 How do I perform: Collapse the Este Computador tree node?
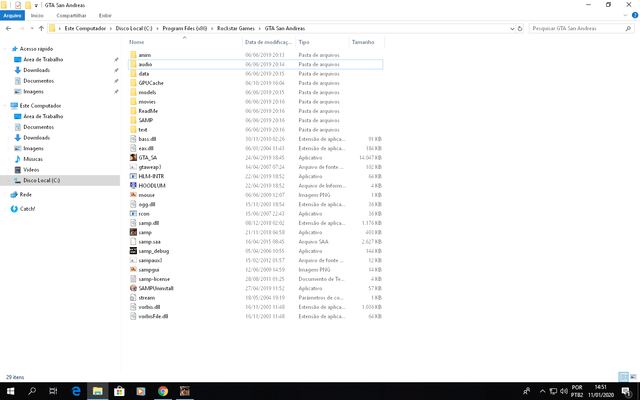[5, 105]
